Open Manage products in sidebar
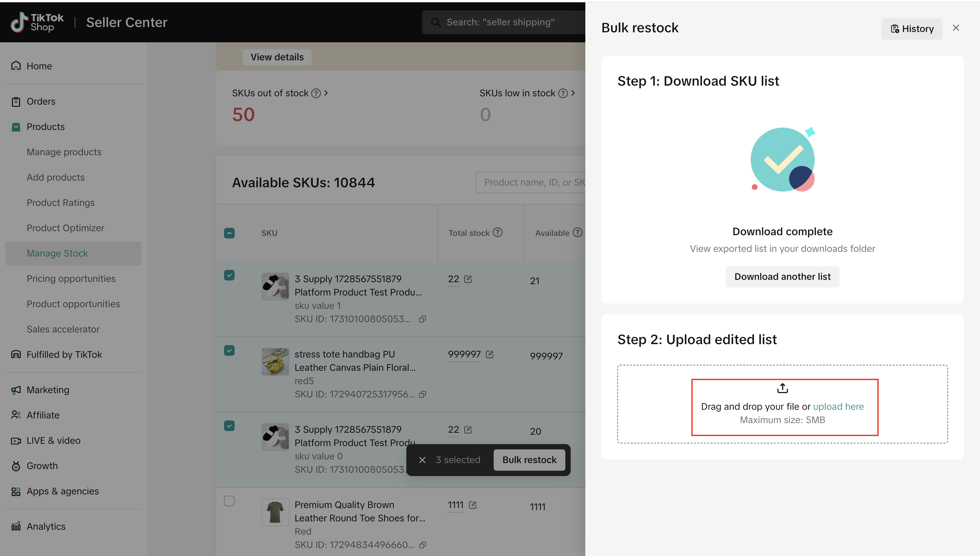 pos(64,152)
